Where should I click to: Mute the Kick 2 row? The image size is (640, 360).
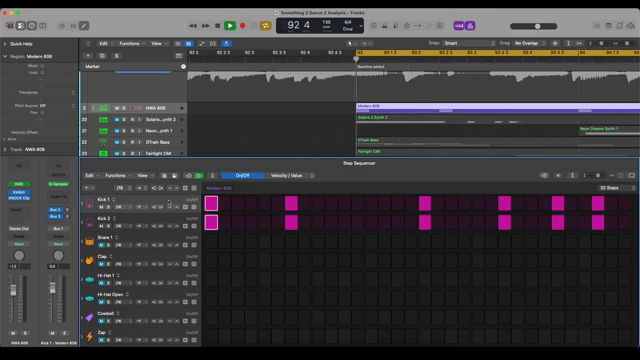(x=101, y=226)
